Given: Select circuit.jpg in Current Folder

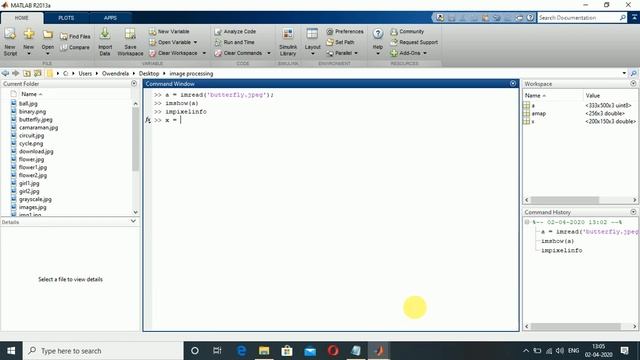Looking at the screenshot, I should (x=31, y=136).
